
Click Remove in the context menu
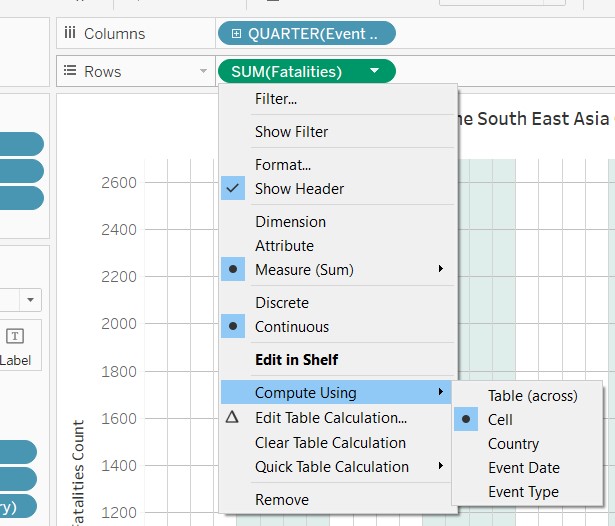click(x=281, y=500)
